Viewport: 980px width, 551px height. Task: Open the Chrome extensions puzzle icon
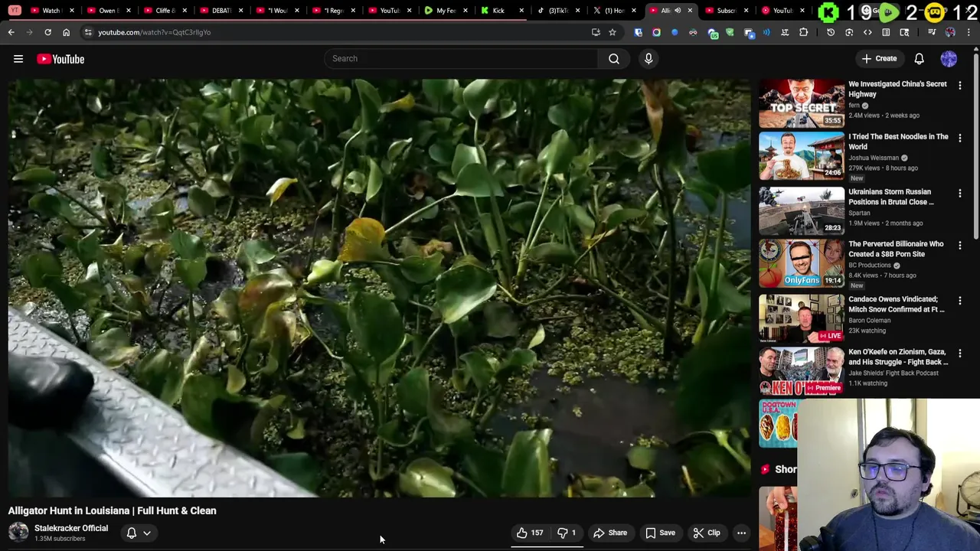tap(803, 32)
